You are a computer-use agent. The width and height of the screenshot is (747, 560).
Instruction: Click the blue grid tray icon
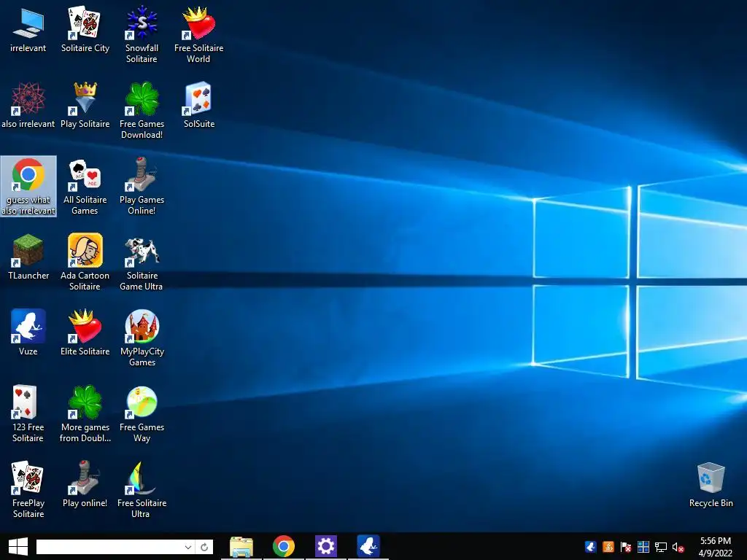[x=643, y=547]
